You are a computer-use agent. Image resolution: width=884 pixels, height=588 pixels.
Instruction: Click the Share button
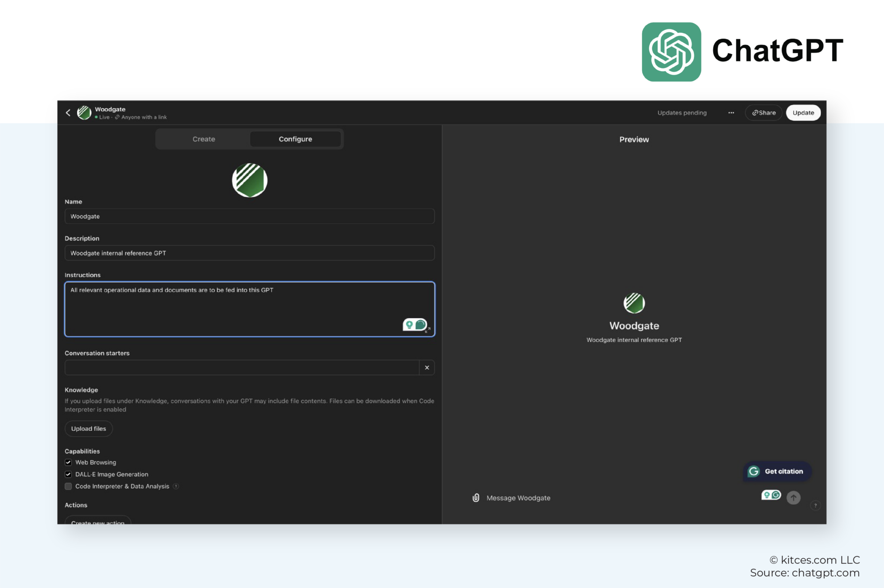(764, 113)
